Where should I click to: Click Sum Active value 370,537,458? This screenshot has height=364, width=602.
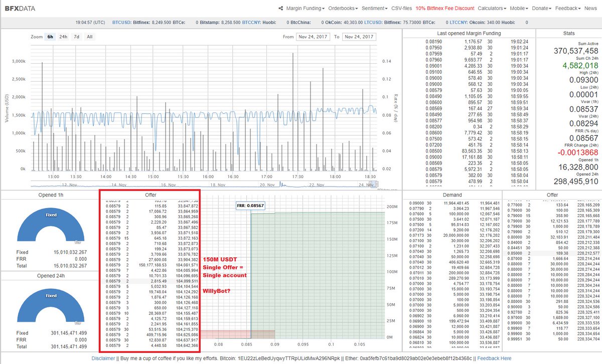(576, 51)
